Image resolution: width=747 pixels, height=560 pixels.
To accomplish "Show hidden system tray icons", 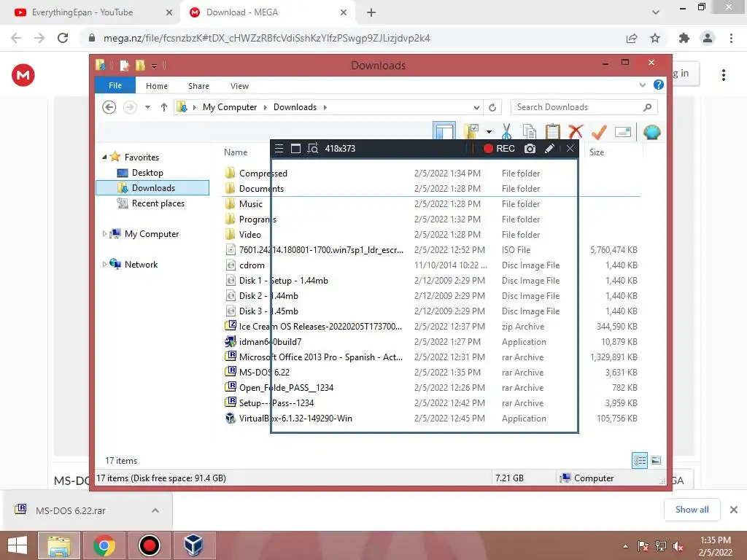I will [625, 546].
